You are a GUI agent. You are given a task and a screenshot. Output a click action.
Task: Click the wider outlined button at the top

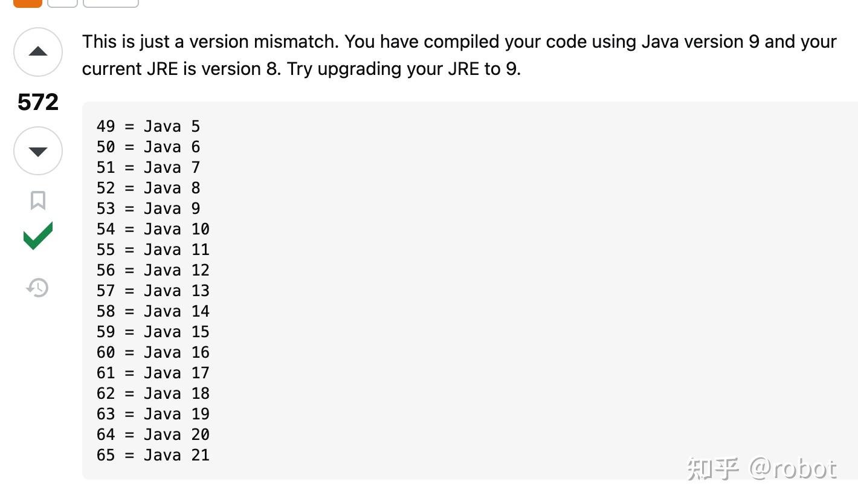[111, 2]
